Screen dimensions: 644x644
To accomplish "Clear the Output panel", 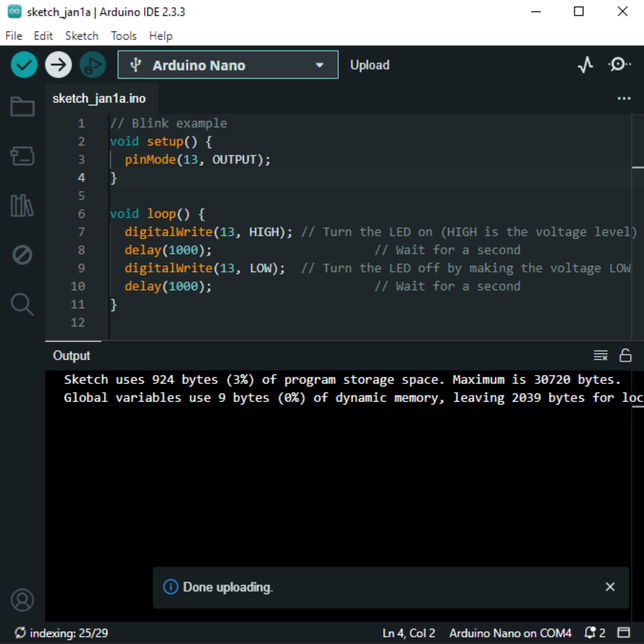I will click(x=601, y=356).
